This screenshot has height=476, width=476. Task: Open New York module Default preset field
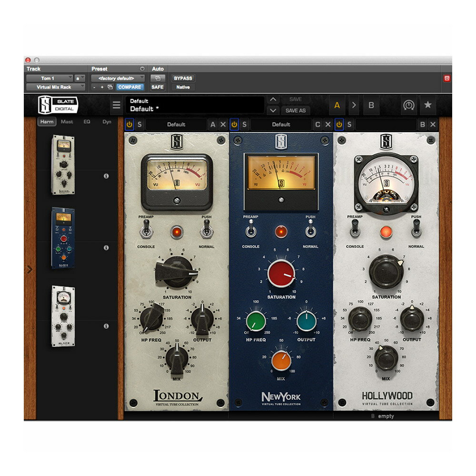(x=281, y=124)
